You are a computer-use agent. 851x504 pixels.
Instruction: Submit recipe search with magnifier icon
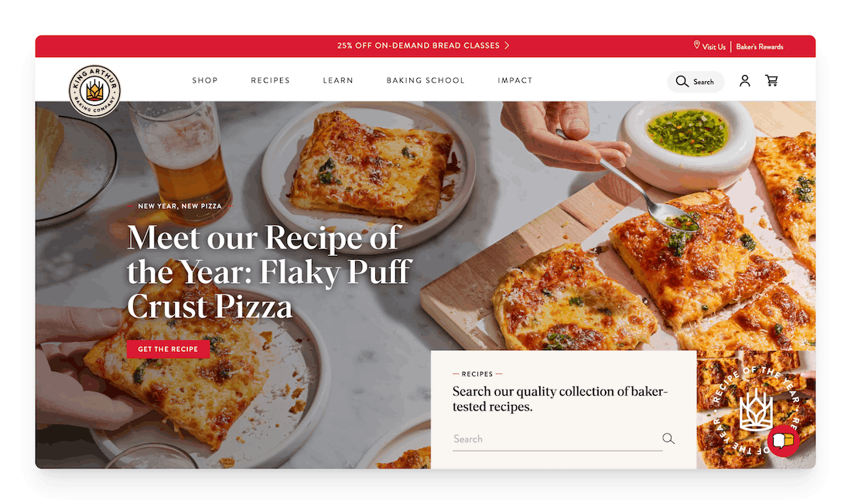coord(668,438)
